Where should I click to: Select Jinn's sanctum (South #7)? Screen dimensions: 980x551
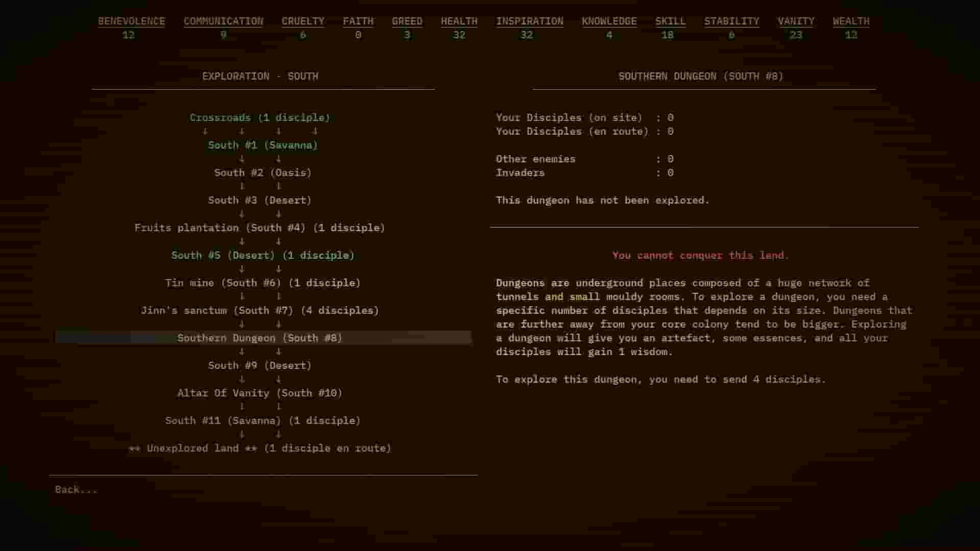[x=260, y=310]
